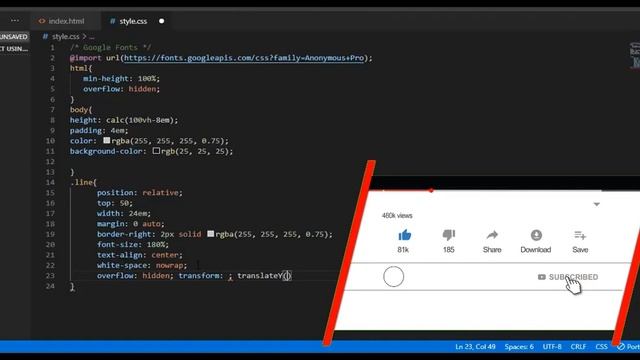The image size is (640, 360).
Task: Click the thumbs-up like icon in video overlay
Action: pyautogui.click(x=404, y=235)
